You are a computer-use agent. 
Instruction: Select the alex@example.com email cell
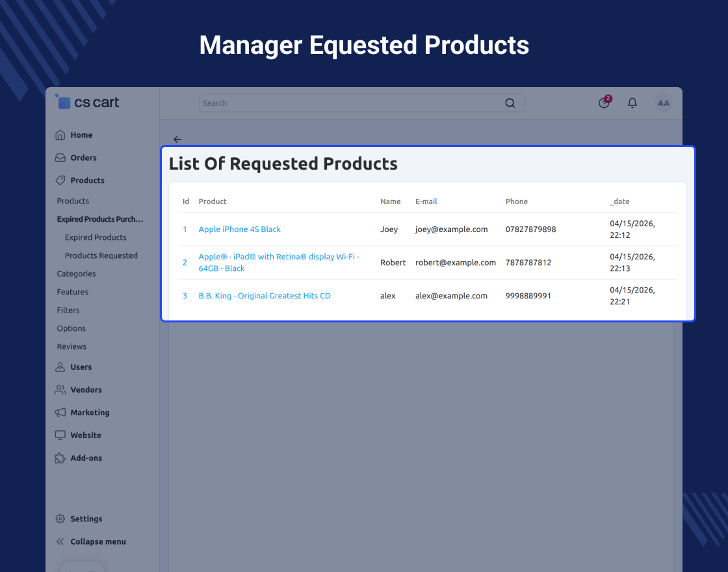point(451,296)
